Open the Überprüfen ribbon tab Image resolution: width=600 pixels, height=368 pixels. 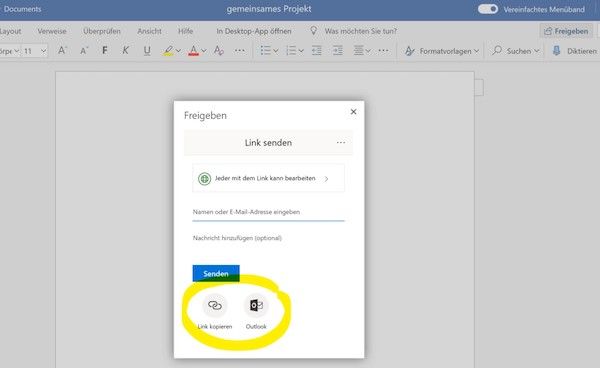[x=102, y=31]
